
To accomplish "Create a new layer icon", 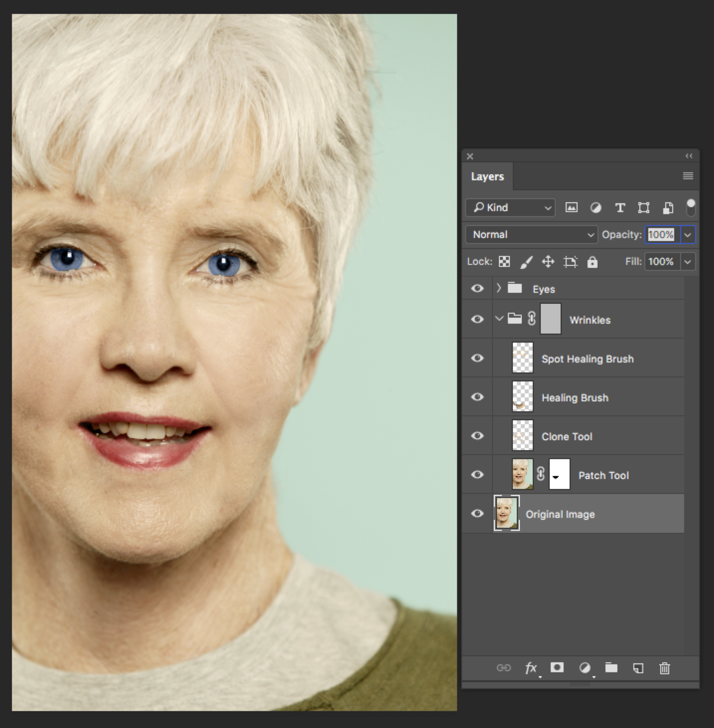I will (x=638, y=668).
